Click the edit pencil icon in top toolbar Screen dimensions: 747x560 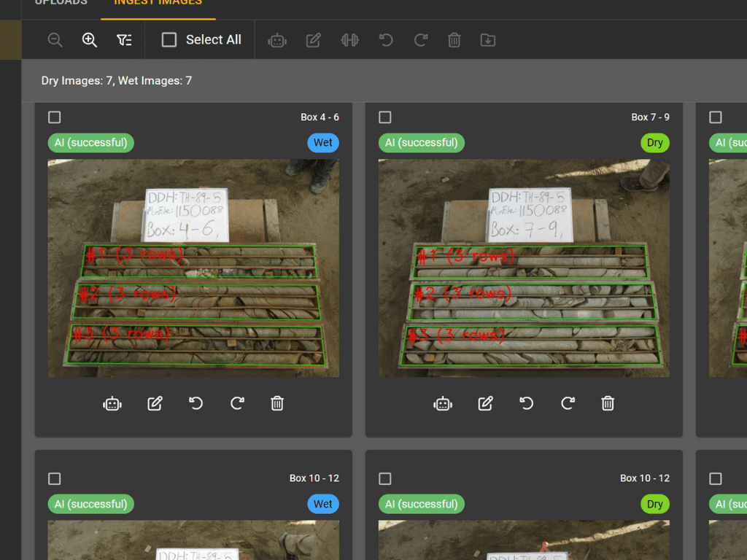[313, 40]
